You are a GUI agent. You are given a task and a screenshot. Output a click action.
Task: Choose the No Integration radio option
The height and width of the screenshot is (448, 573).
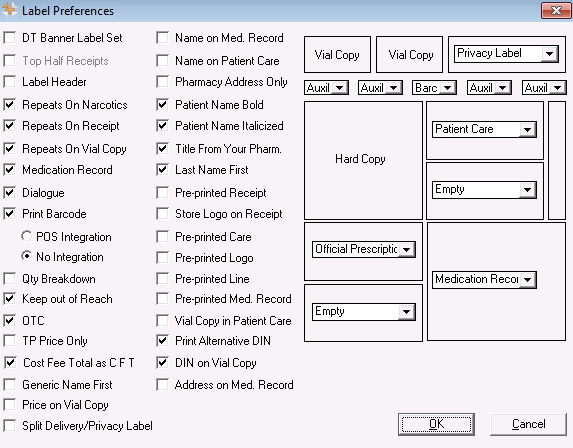[26, 257]
